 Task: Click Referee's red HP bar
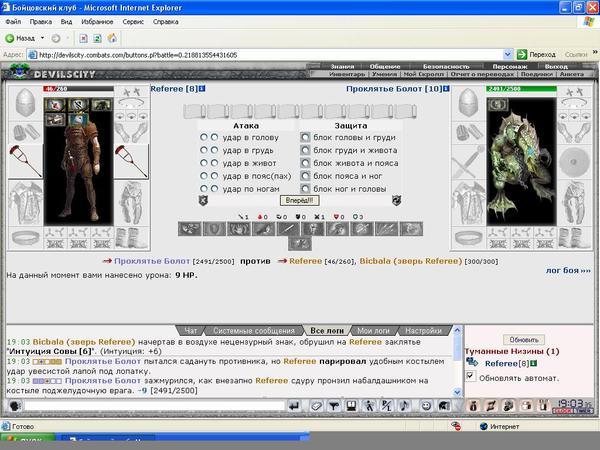pos(78,89)
